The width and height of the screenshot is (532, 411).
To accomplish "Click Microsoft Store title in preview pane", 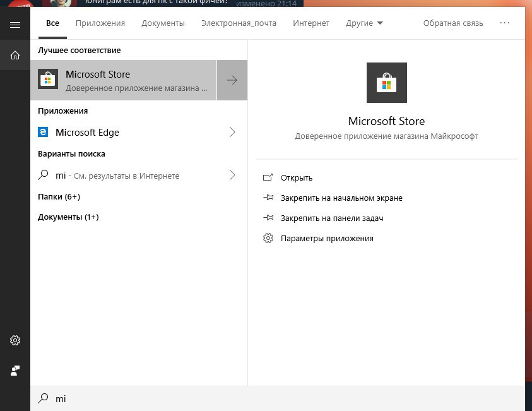I will click(386, 121).
